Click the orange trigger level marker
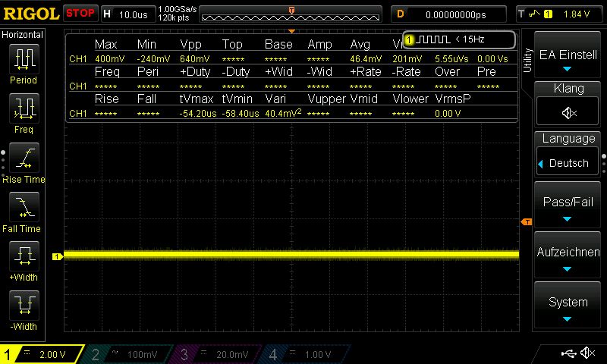 coord(527,221)
